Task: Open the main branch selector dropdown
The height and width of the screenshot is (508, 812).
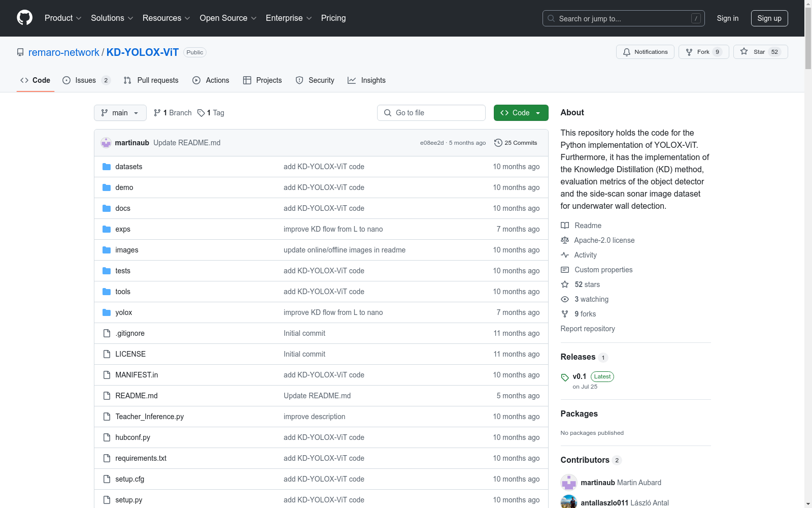Action: (x=120, y=113)
